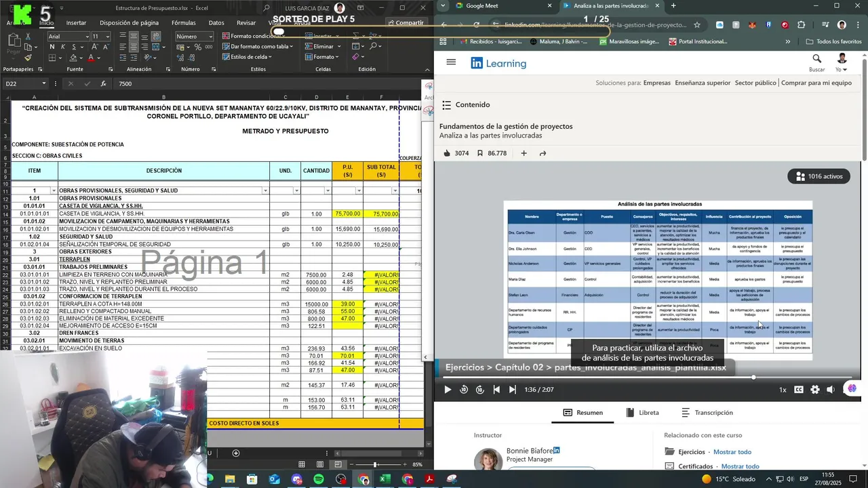The width and height of the screenshot is (868, 488).
Task: Open the Revisar ribbon tab
Action: (x=246, y=23)
